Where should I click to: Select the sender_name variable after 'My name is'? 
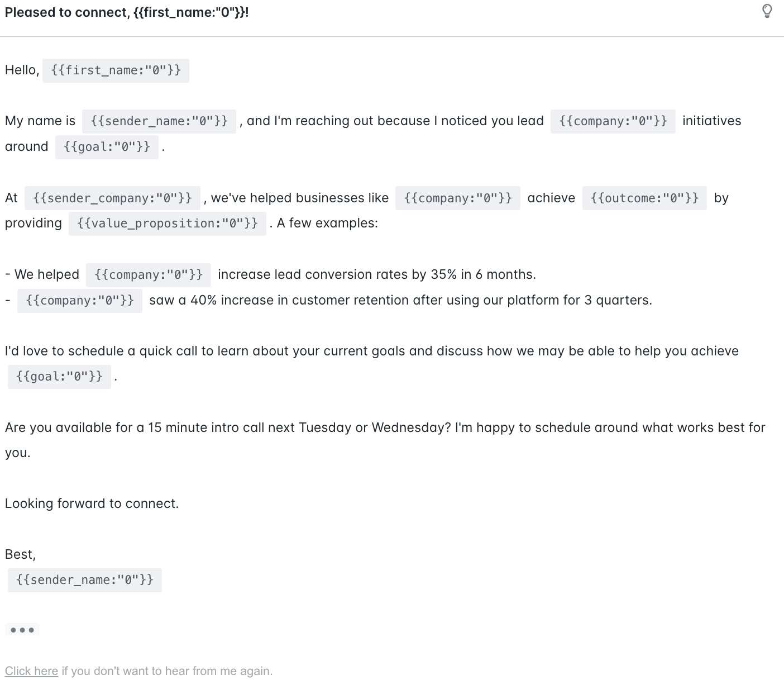[x=159, y=121]
